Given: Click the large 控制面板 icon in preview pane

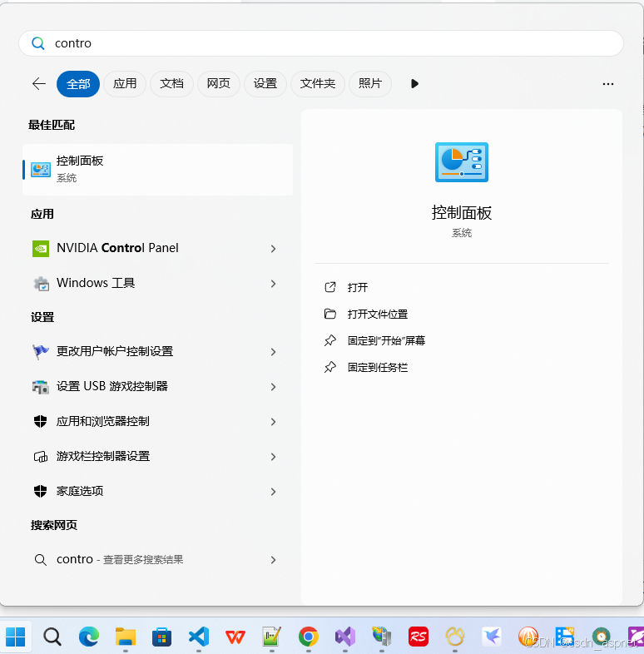Looking at the screenshot, I should pos(461,162).
